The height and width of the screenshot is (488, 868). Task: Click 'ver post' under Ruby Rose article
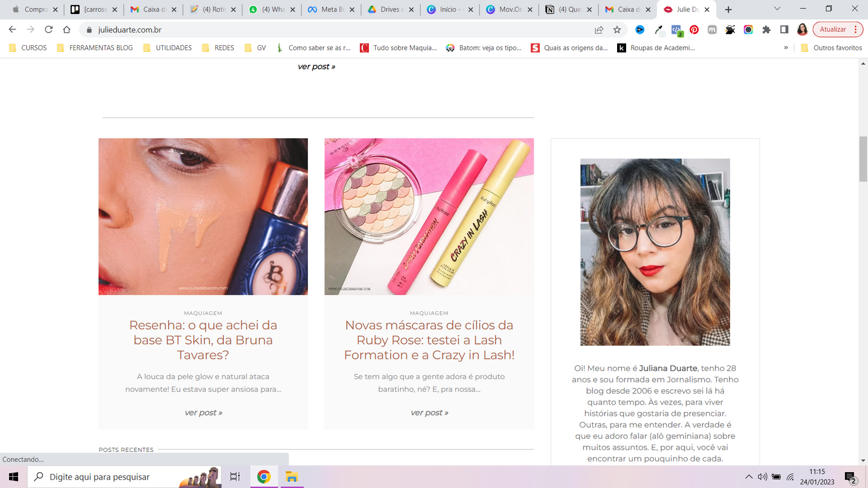point(429,413)
